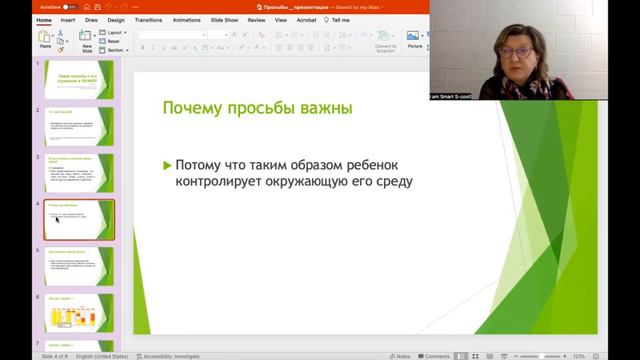This screenshot has height=360, width=640.
Task: Switch to Reading view icon
Action: pyautogui.click(x=490, y=356)
